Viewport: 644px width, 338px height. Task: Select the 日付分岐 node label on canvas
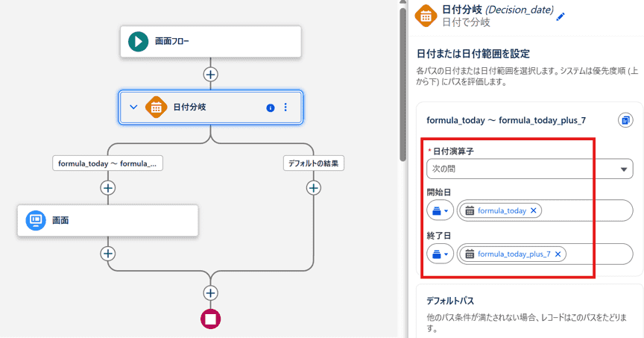tap(189, 107)
